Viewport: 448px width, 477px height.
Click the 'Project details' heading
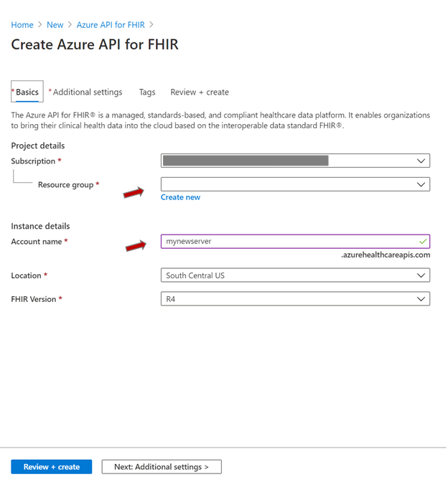point(38,146)
